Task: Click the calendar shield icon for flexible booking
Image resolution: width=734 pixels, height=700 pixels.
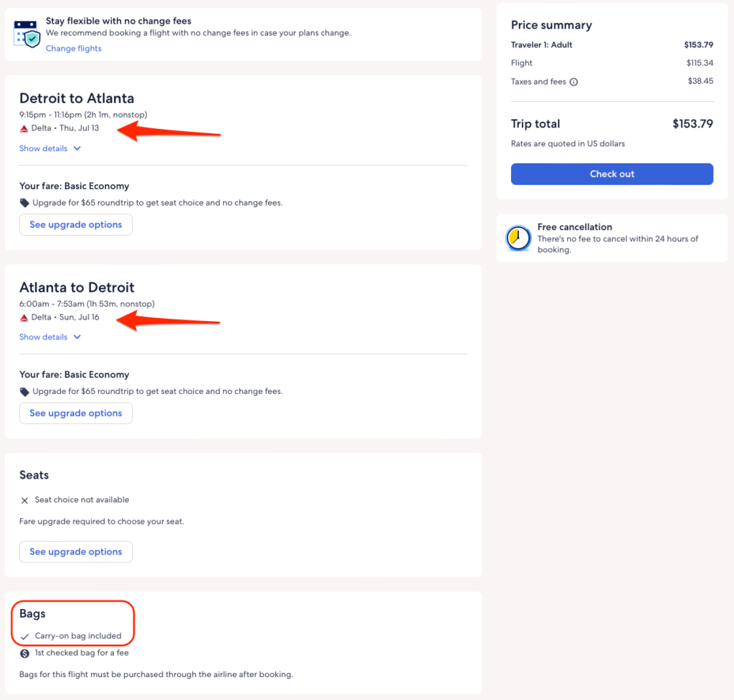Action: coord(27,34)
